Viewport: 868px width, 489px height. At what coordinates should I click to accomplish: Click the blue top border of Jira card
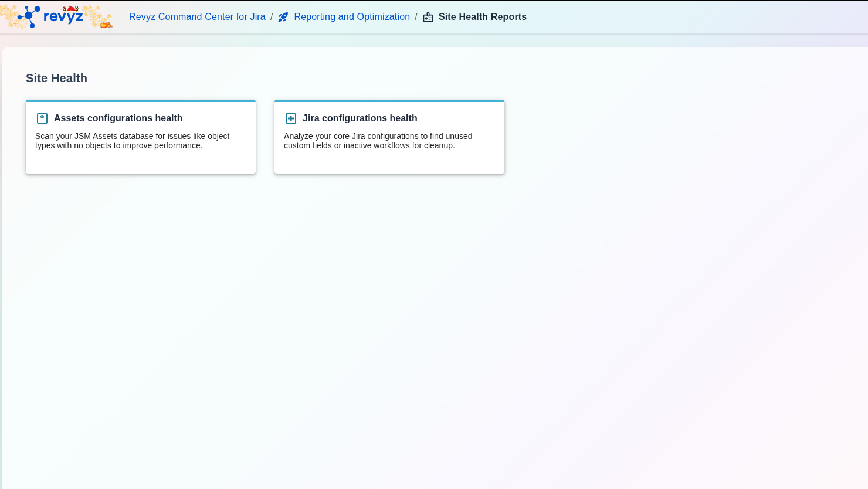[389, 101]
